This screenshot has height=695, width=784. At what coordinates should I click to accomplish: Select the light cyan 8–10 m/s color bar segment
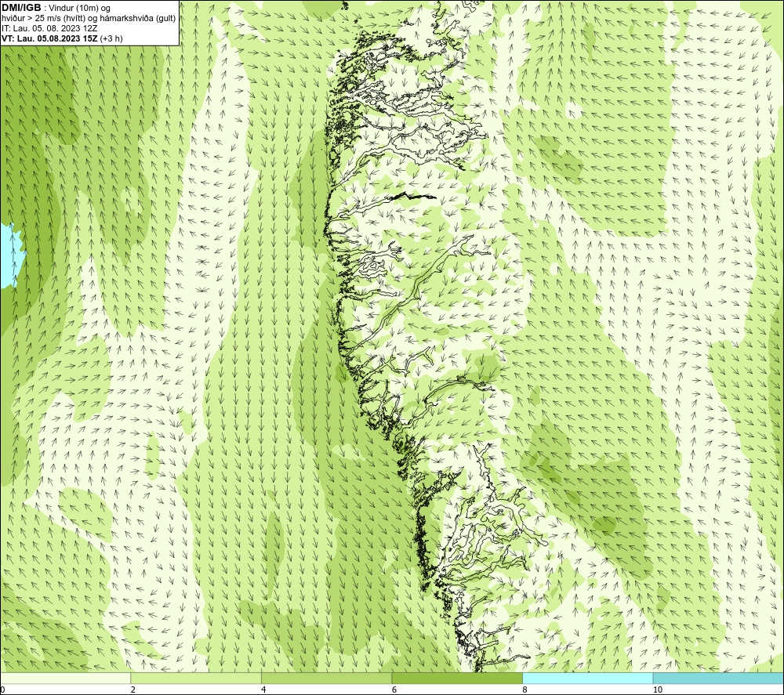587,678
